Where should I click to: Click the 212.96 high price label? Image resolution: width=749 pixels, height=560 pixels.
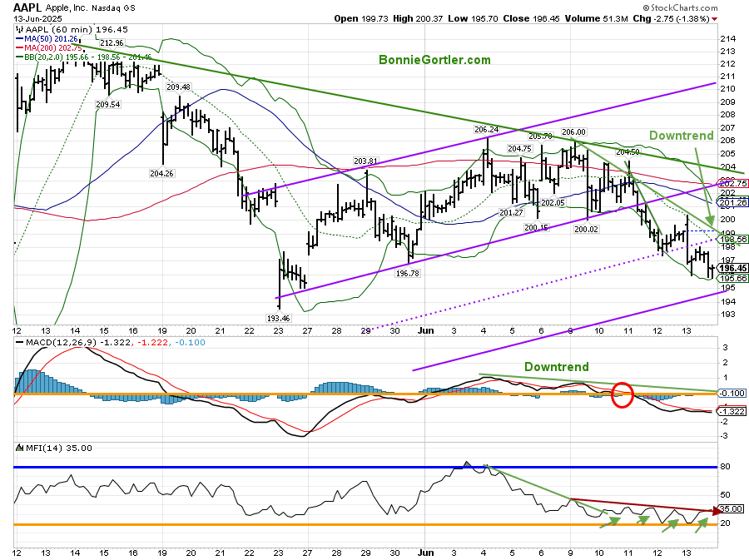pyautogui.click(x=112, y=43)
